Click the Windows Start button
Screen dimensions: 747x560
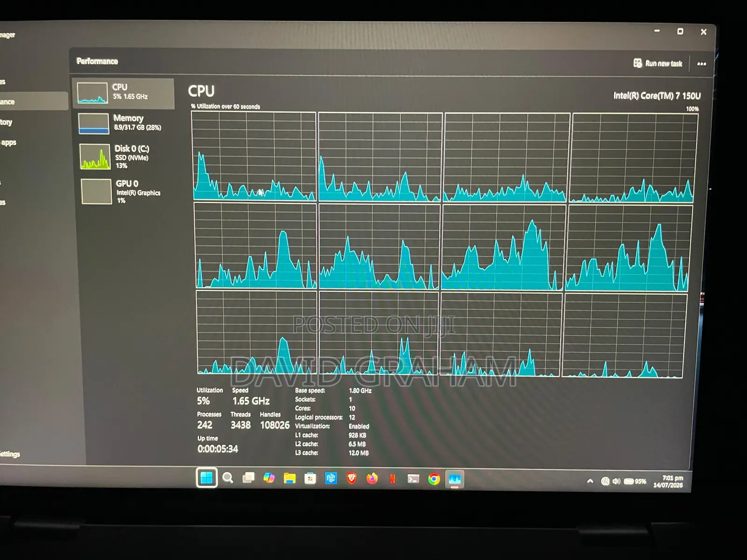click(x=206, y=477)
